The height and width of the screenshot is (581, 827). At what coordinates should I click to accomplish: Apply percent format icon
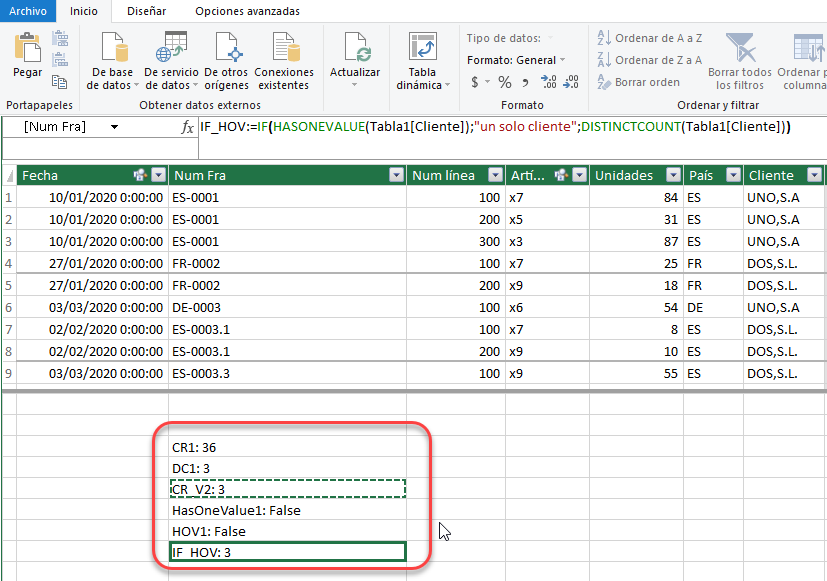pyautogui.click(x=505, y=82)
